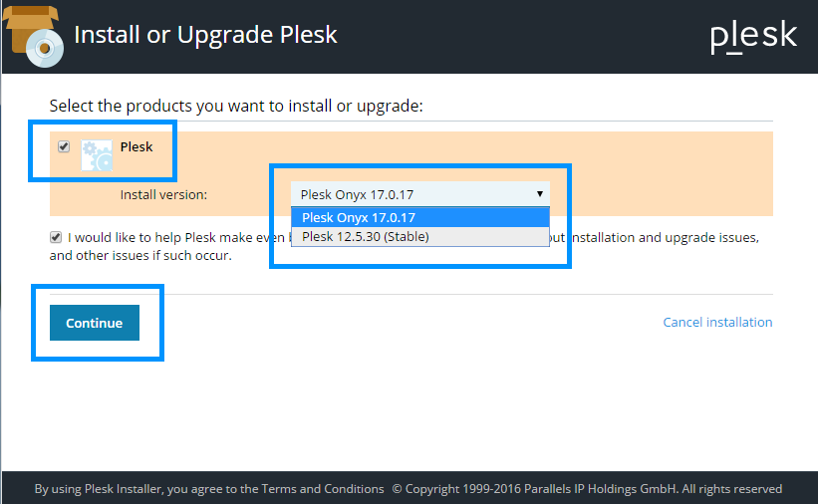Click the "Install version:" label
818x504 pixels.
pyautogui.click(x=163, y=195)
